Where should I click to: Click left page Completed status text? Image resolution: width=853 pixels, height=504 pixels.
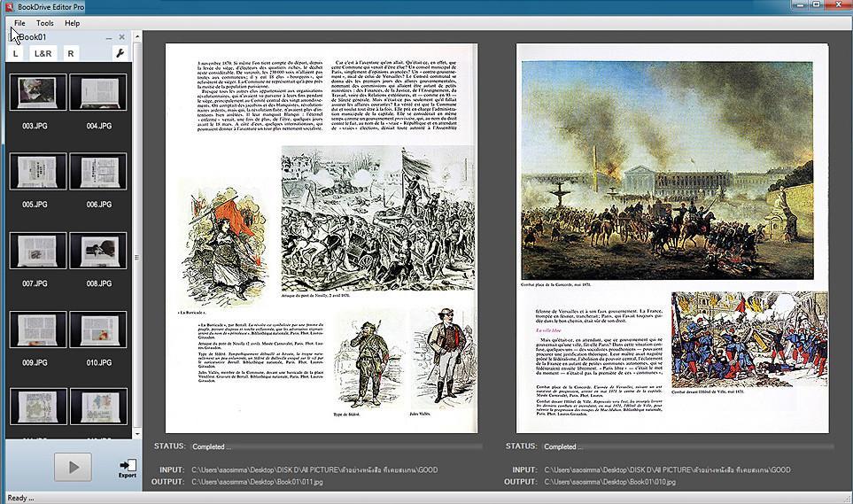click(211, 446)
